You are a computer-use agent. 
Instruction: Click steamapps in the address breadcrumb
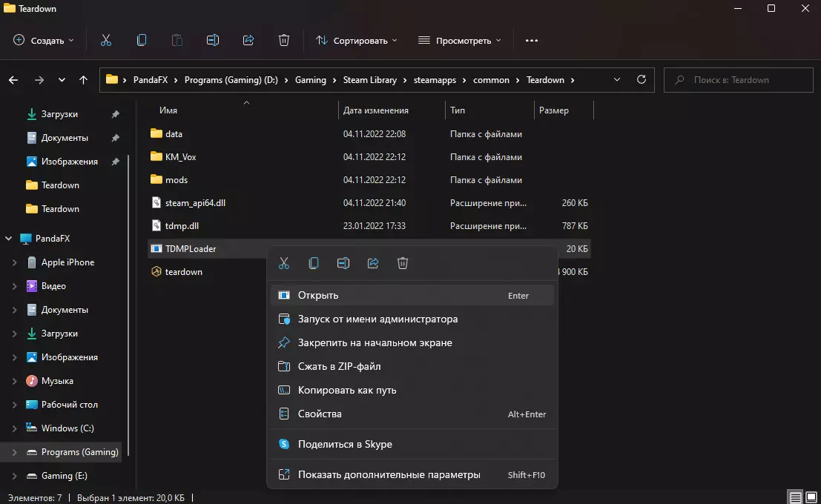coord(435,80)
